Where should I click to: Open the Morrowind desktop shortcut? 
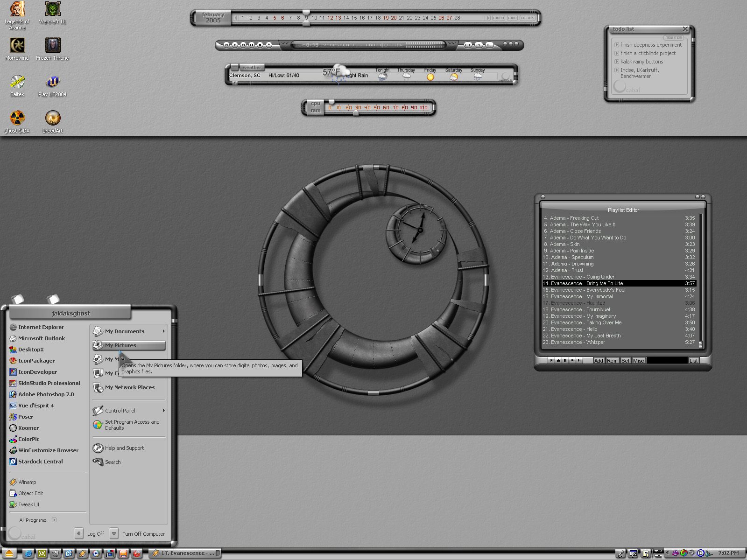(17, 49)
